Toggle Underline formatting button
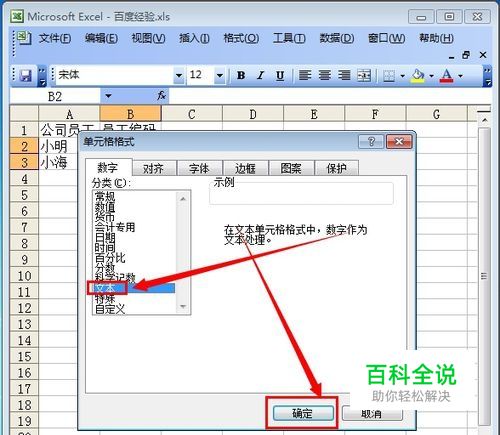The image size is (500, 435). (280, 76)
